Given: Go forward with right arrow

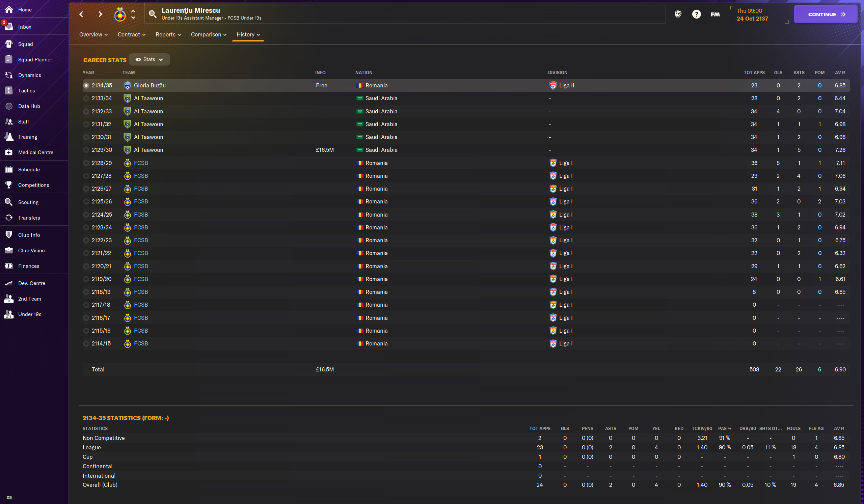Looking at the screenshot, I should pyautogui.click(x=100, y=14).
